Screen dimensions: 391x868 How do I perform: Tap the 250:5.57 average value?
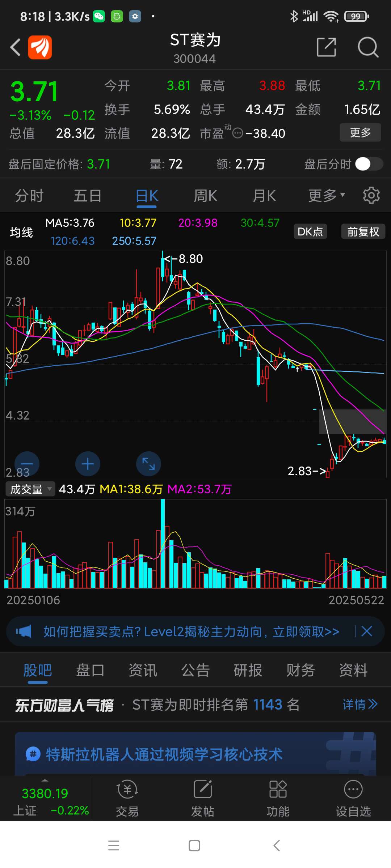[134, 241]
